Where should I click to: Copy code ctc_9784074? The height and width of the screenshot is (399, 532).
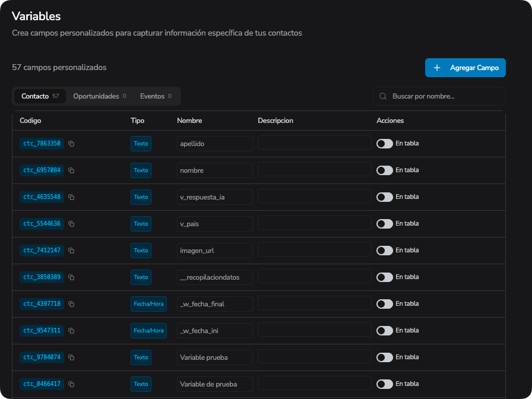[x=71, y=357]
